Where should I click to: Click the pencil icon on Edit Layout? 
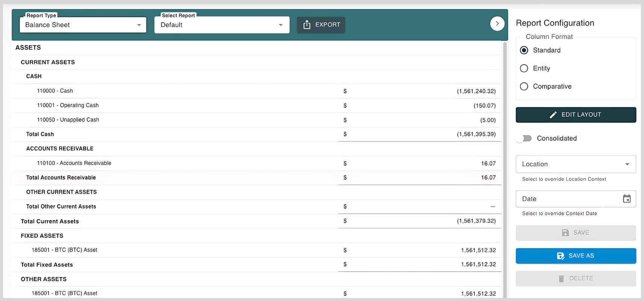click(x=553, y=115)
